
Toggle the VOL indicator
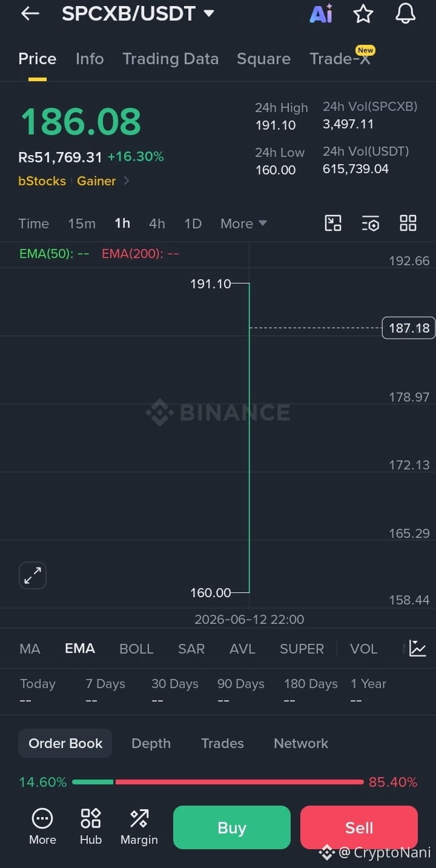363,649
